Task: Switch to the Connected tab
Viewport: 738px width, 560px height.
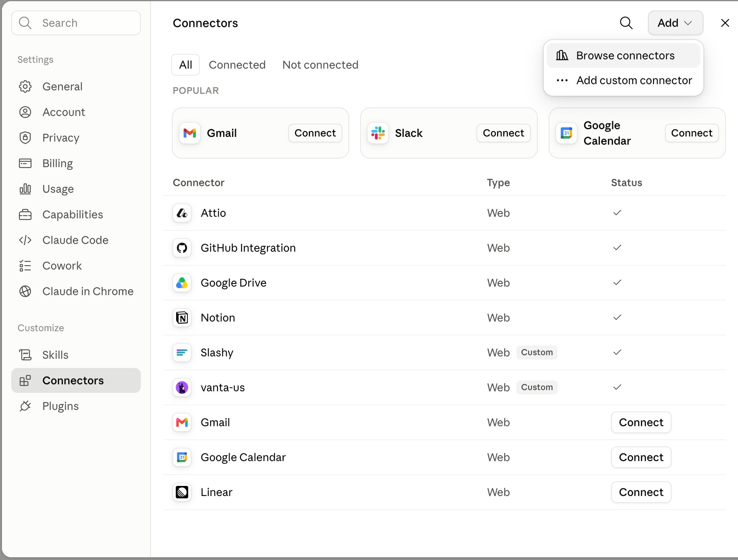Action: [x=237, y=65]
